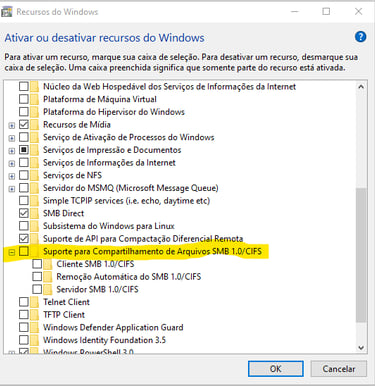This screenshot has width=375, height=386.
Task: Click the folder icon beside Windows Identity Foundation 3.5
Action: (x=35, y=340)
